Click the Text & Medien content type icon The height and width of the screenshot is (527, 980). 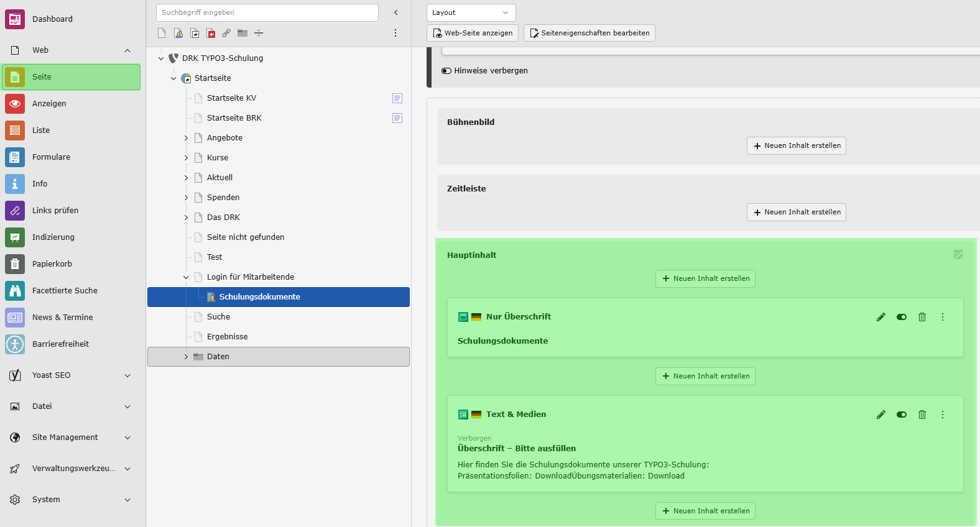pyautogui.click(x=463, y=415)
